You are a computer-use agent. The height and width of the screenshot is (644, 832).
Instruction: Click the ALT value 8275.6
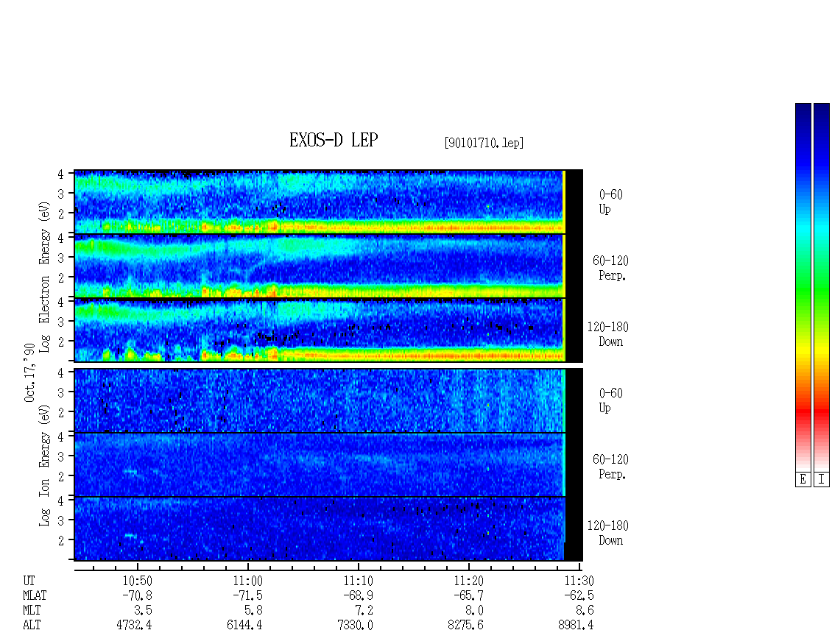[465, 626]
